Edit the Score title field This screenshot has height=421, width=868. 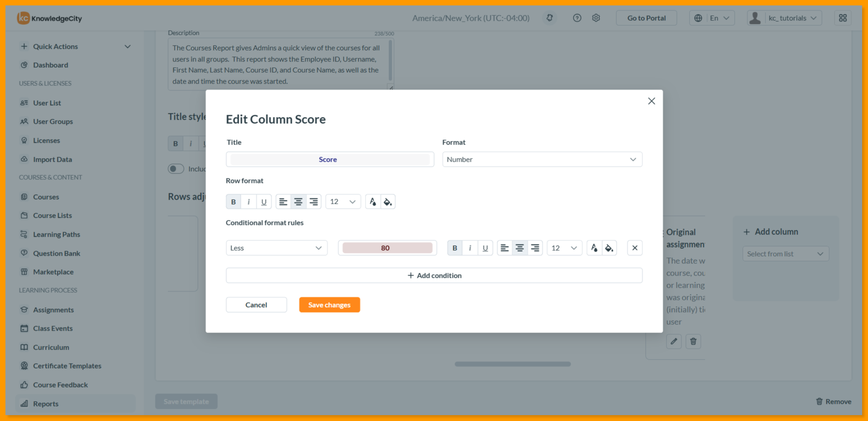[x=330, y=159]
